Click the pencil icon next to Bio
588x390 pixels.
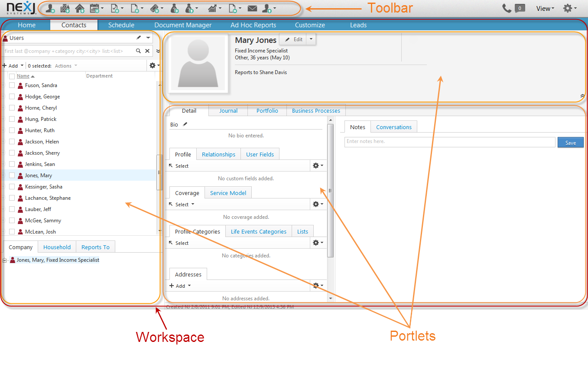185,124
